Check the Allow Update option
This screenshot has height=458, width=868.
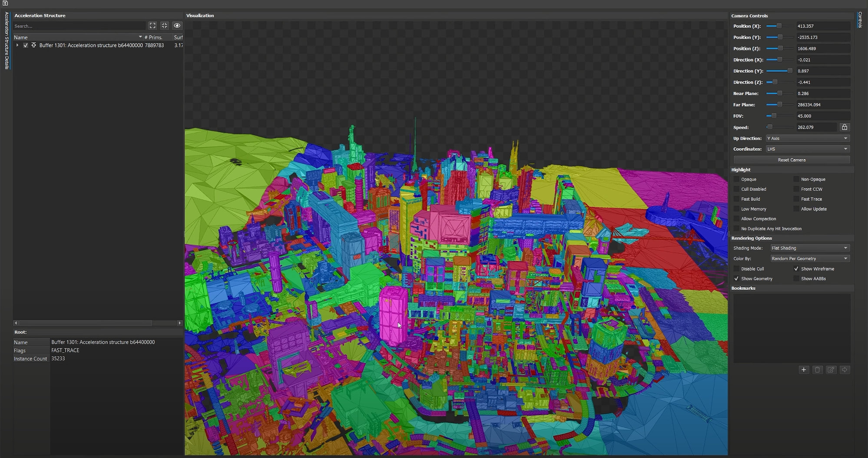click(x=796, y=209)
